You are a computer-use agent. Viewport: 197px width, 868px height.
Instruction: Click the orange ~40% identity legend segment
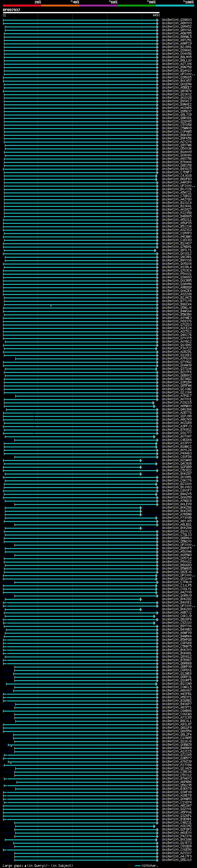tap(60, 6)
